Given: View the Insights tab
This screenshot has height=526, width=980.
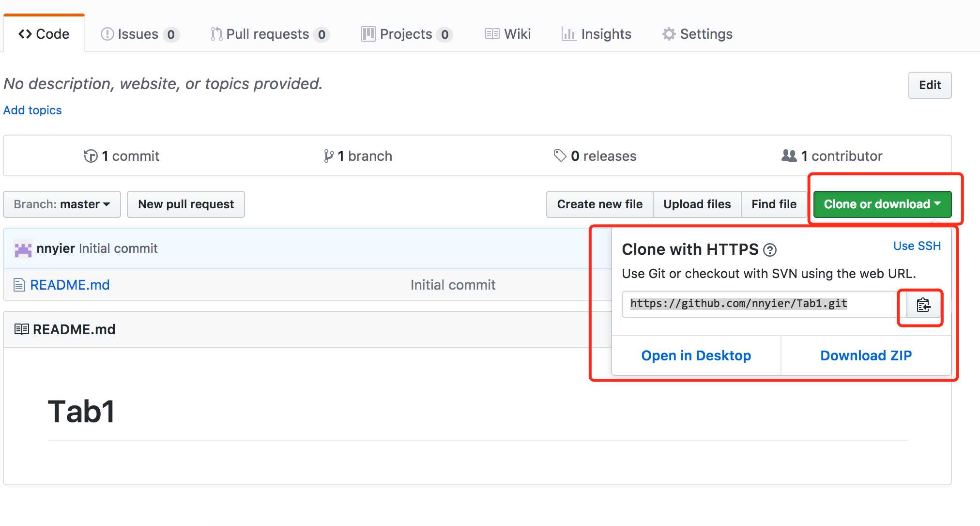Looking at the screenshot, I should tap(597, 34).
